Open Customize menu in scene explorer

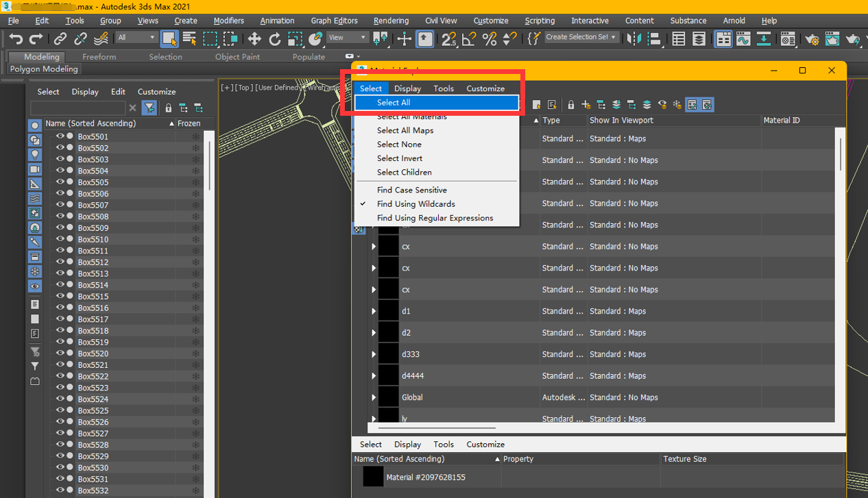point(156,92)
